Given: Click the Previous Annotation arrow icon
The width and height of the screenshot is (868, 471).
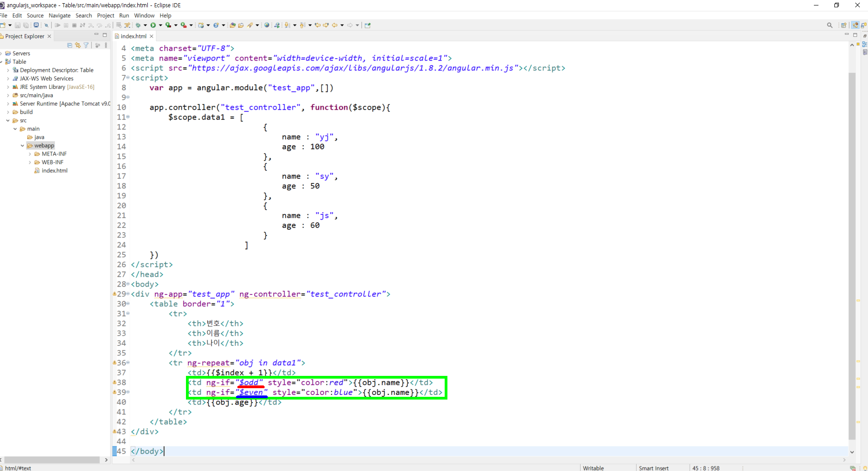Looking at the screenshot, I should (x=302, y=25).
